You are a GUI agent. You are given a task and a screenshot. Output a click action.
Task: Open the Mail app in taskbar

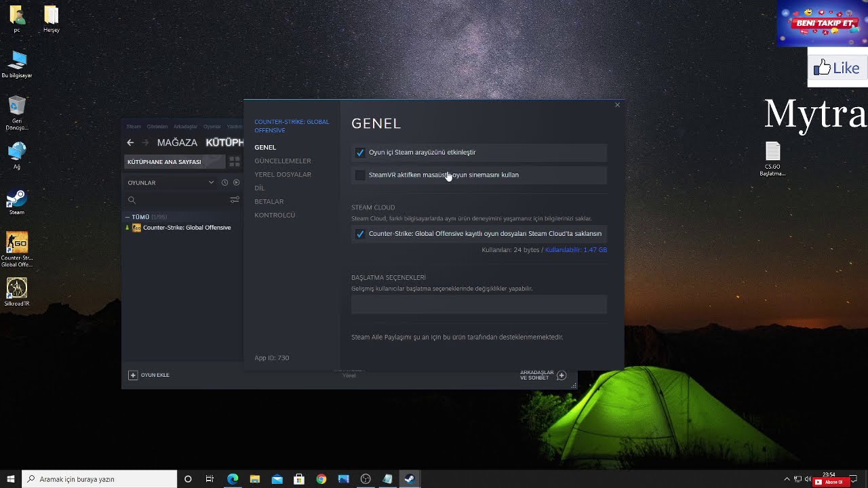pyautogui.click(x=277, y=479)
